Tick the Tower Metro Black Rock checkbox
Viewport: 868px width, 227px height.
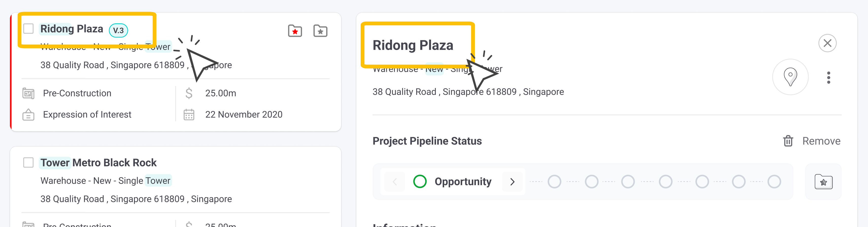pos(28,163)
